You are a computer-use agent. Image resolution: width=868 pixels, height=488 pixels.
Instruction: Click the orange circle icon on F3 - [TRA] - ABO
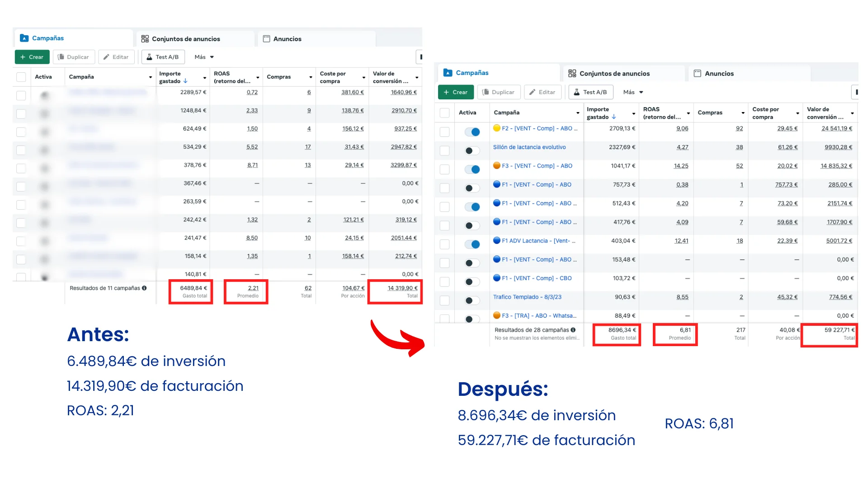point(497,316)
